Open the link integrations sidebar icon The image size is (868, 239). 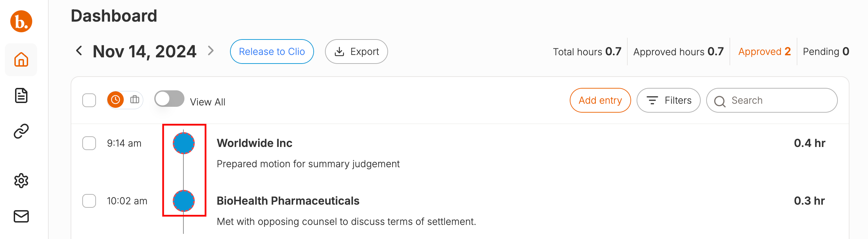[x=21, y=131]
